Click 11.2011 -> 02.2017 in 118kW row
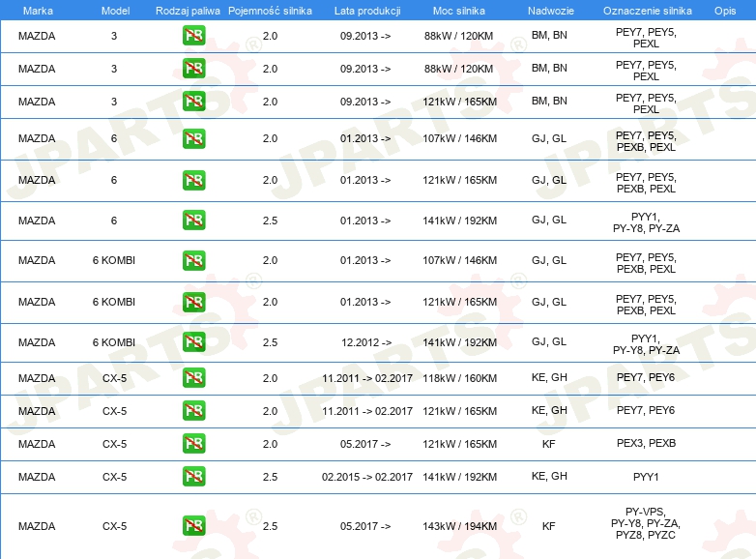This screenshot has height=559, width=756. coord(367,378)
